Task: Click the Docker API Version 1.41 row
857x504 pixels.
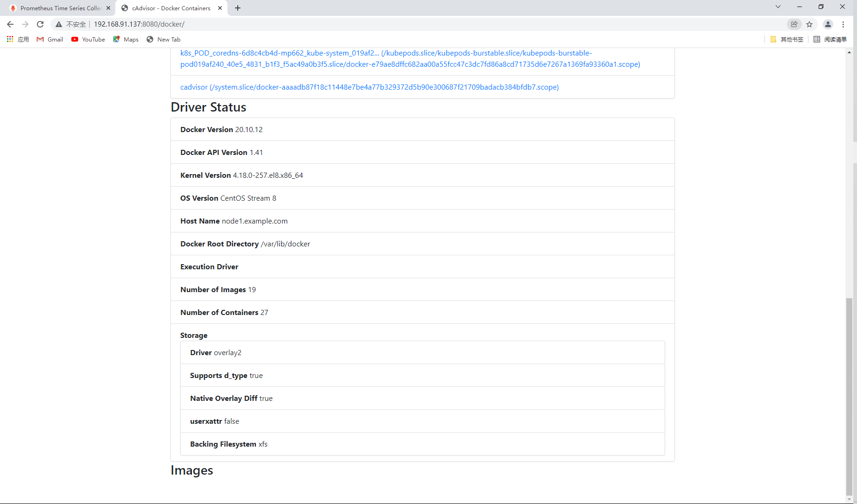Action: [x=422, y=152]
